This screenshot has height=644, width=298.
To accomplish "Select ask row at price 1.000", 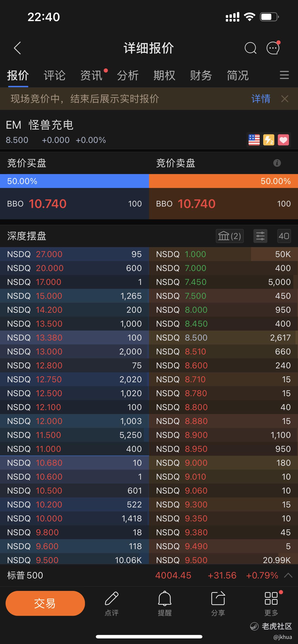I will (223, 254).
